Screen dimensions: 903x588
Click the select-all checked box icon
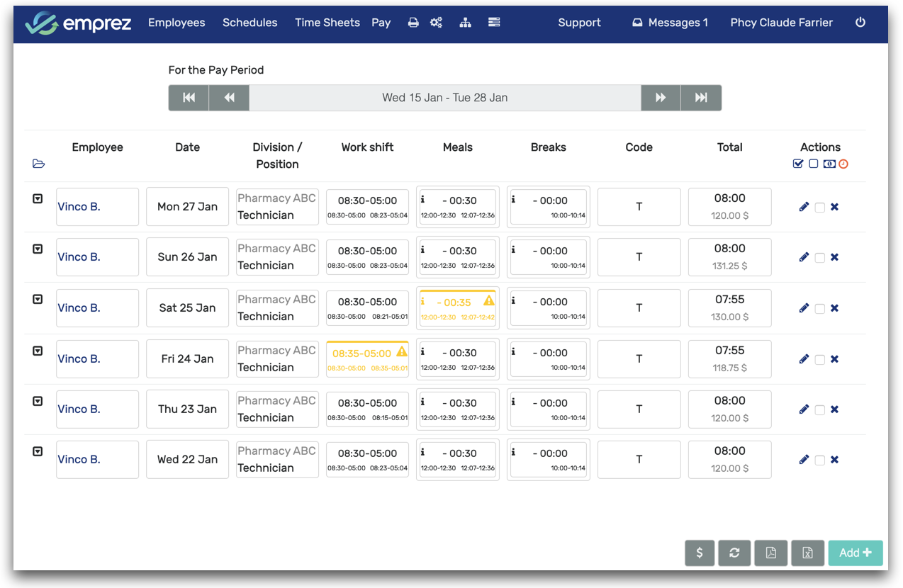[x=798, y=164]
